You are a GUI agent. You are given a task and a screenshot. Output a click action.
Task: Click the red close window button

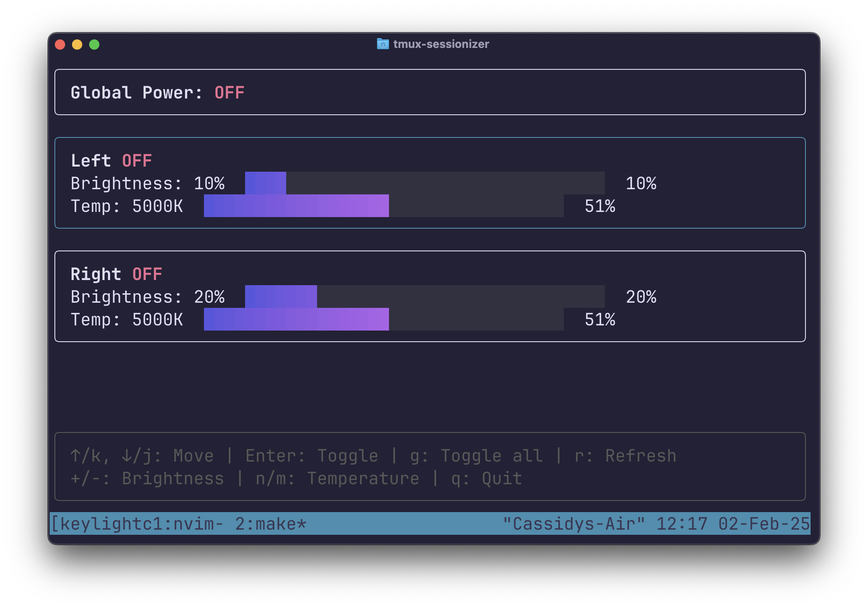[x=60, y=45]
